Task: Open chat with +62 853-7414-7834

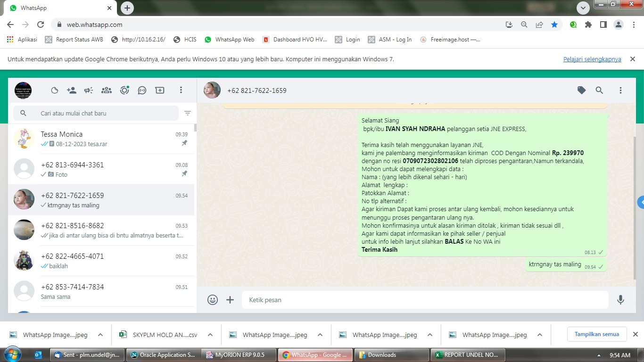Action: point(101,291)
